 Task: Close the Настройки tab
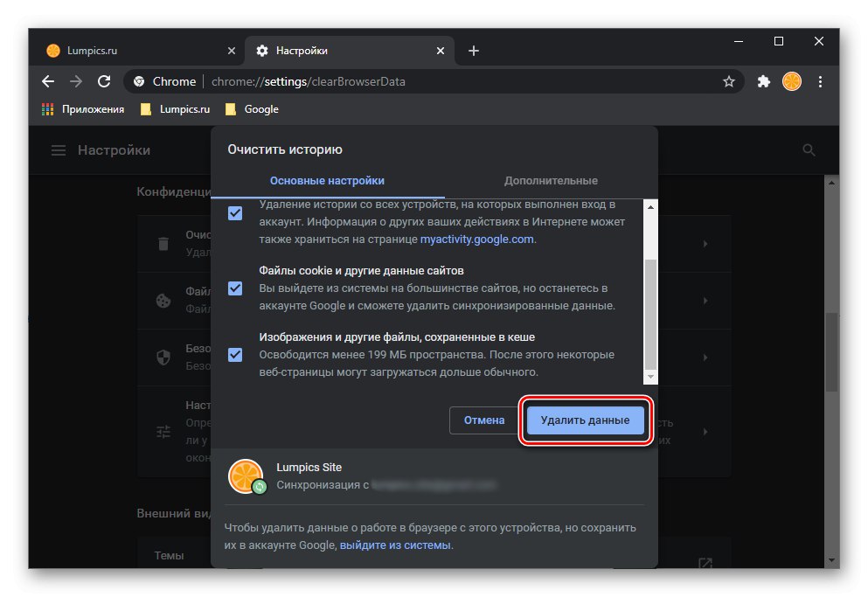440,51
